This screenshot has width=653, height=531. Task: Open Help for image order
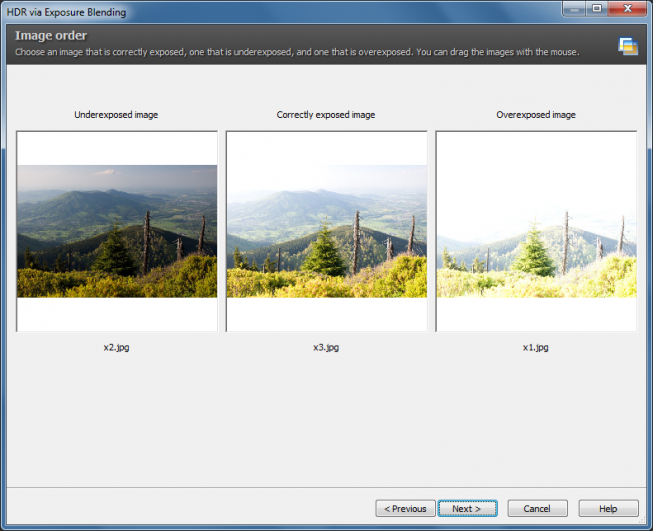608,509
